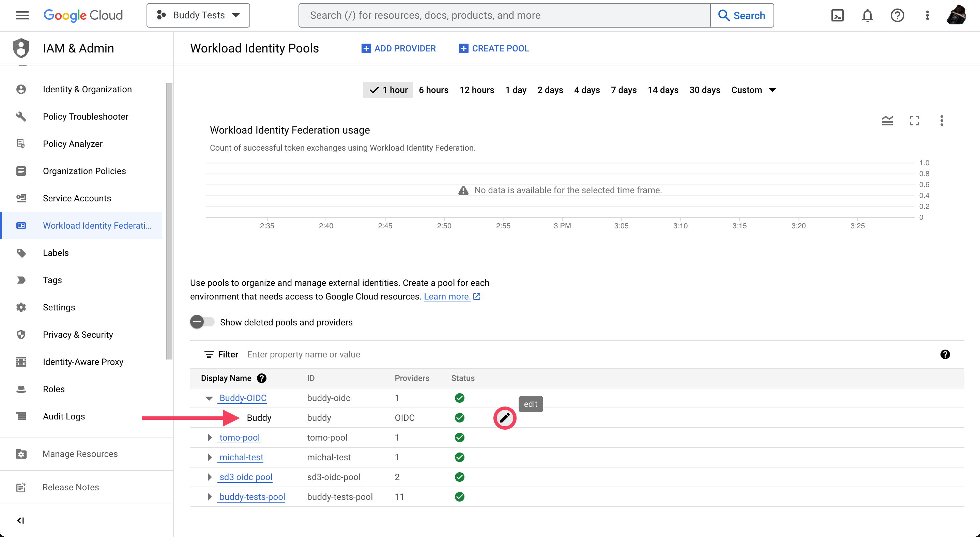Image resolution: width=980 pixels, height=537 pixels.
Task: Toggle Show deleted pools and providers
Action: pos(202,322)
